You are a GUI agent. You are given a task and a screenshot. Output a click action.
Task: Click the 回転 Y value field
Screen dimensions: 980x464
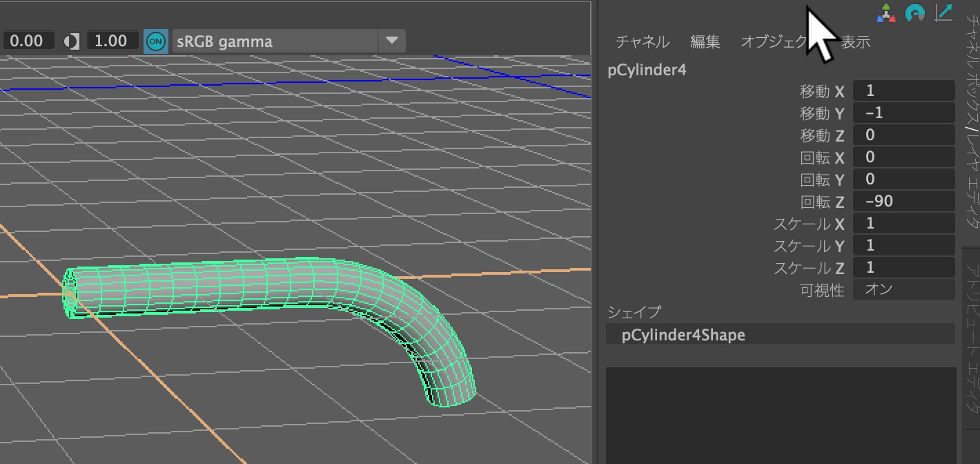click(904, 179)
